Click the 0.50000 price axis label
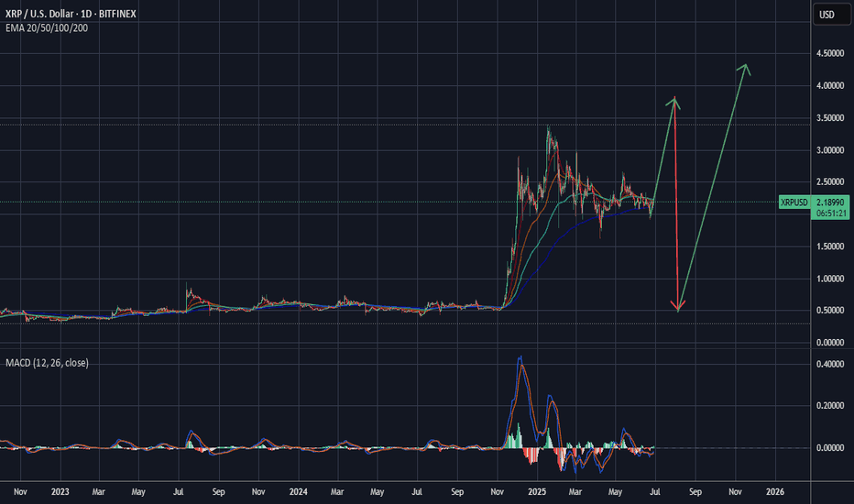The image size is (854, 504). pos(830,310)
